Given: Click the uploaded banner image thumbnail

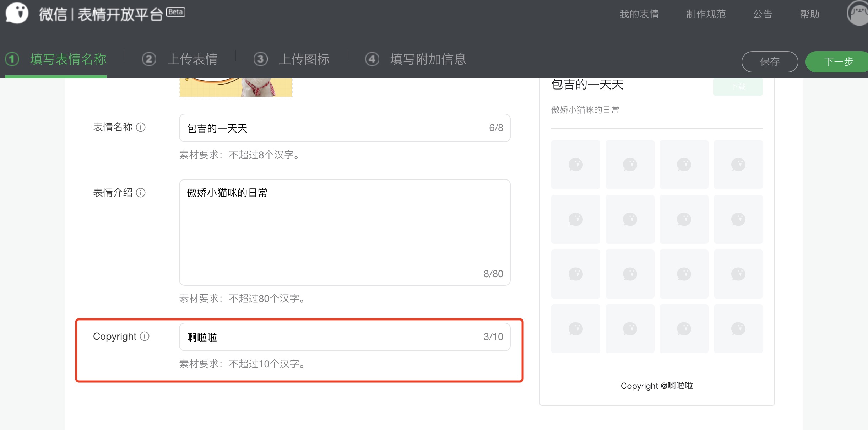Looking at the screenshot, I should [x=236, y=87].
